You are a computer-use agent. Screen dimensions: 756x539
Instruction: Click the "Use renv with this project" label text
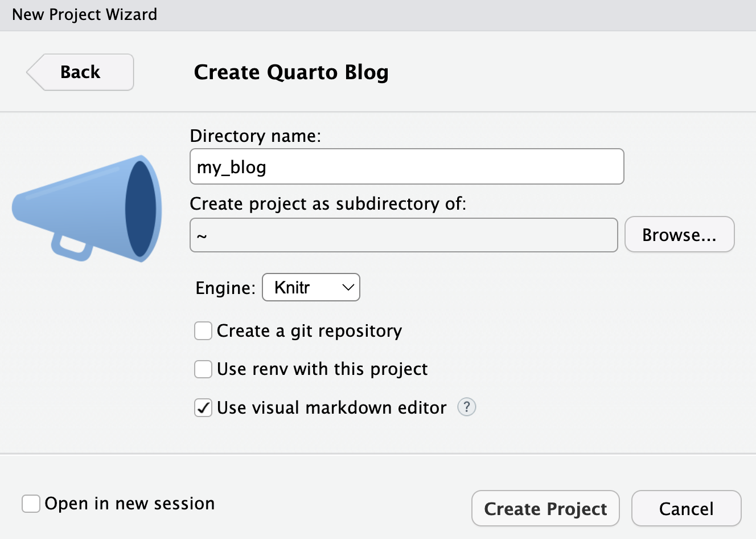(x=322, y=369)
